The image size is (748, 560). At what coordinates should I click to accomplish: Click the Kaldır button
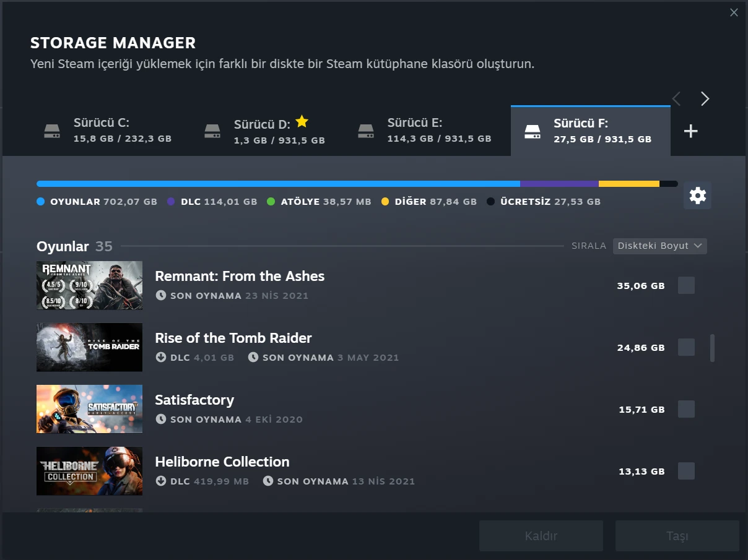point(541,536)
